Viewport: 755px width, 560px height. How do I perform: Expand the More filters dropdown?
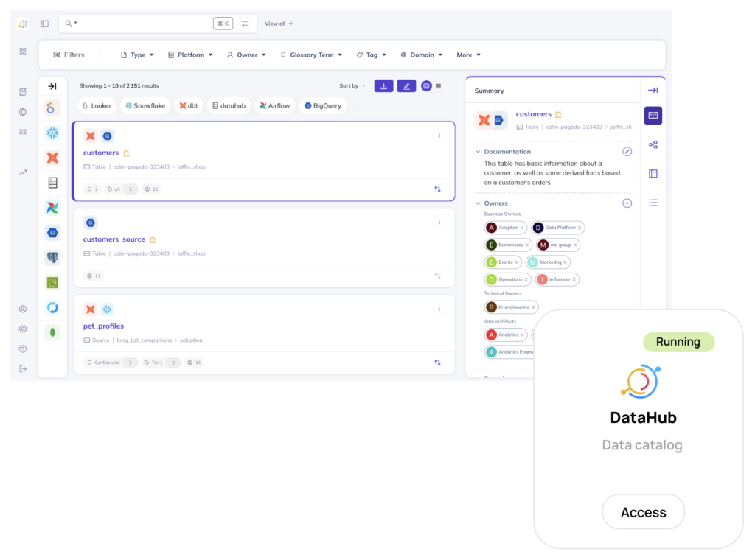[468, 55]
